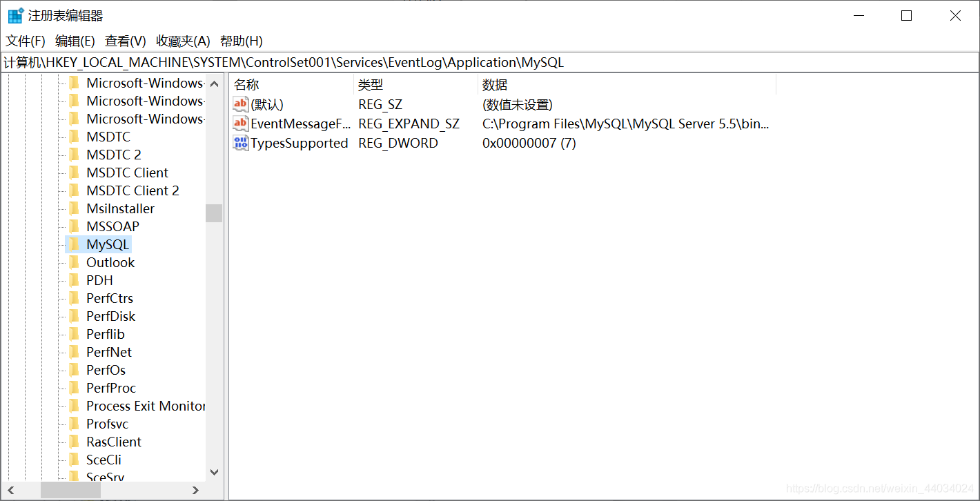This screenshot has width=980, height=501.
Task: Click the registry path address bar
Action: coord(489,62)
